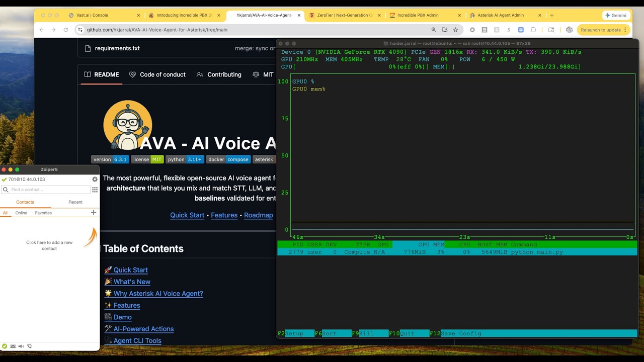Select the MIT license tab

click(263, 74)
